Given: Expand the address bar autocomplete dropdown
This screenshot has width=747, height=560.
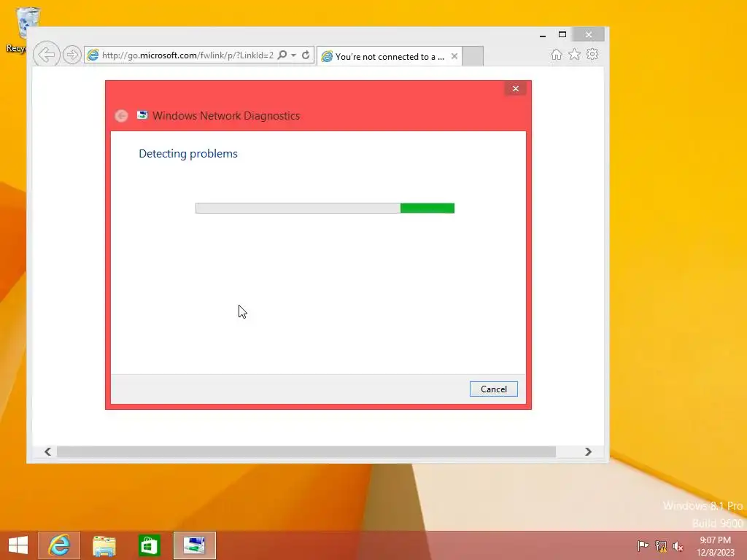Looking at the screenshot, I should tap(294, 55).
